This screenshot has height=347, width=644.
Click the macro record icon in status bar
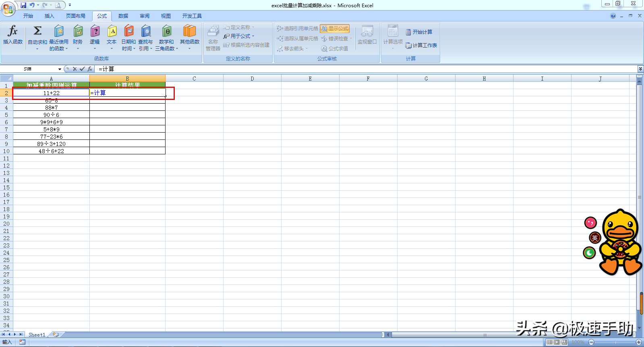coord(22,342)
